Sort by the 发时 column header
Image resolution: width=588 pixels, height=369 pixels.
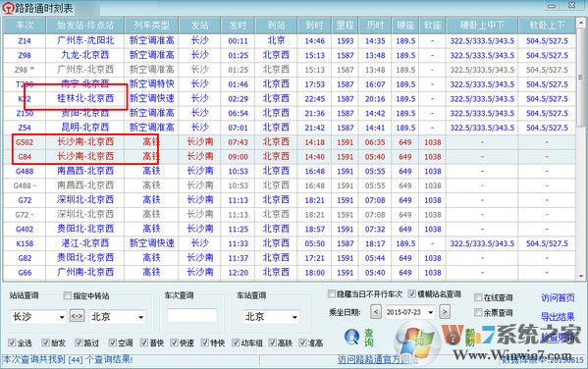[239, 26]
